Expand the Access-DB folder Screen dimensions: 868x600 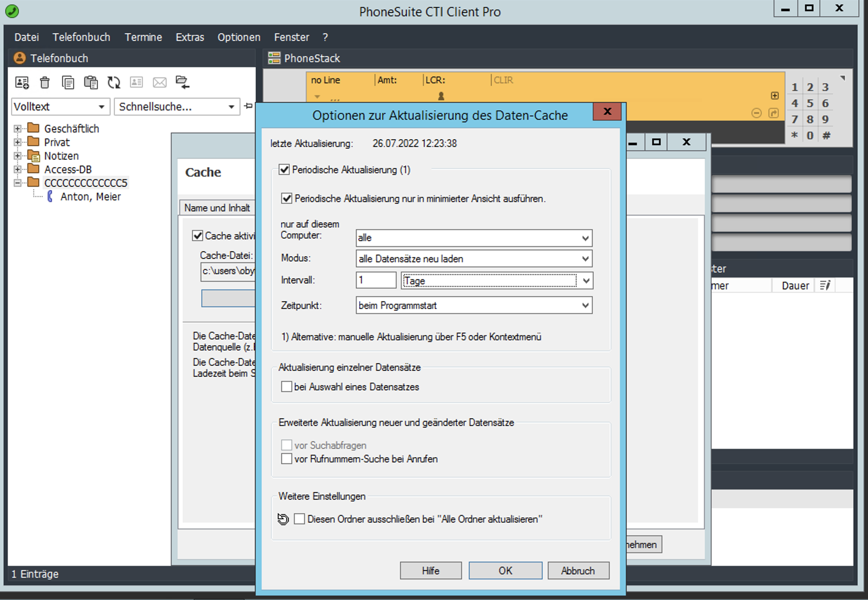point(17,169)
